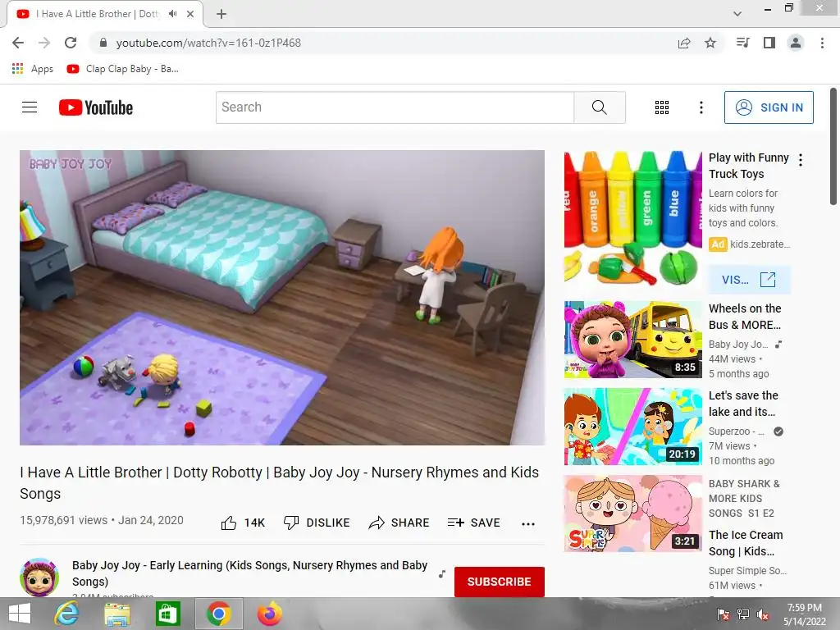Toggle the Chrome side panel
Image resolution: width=840 pixels, height=630 pixels.
tap(769, 43)
